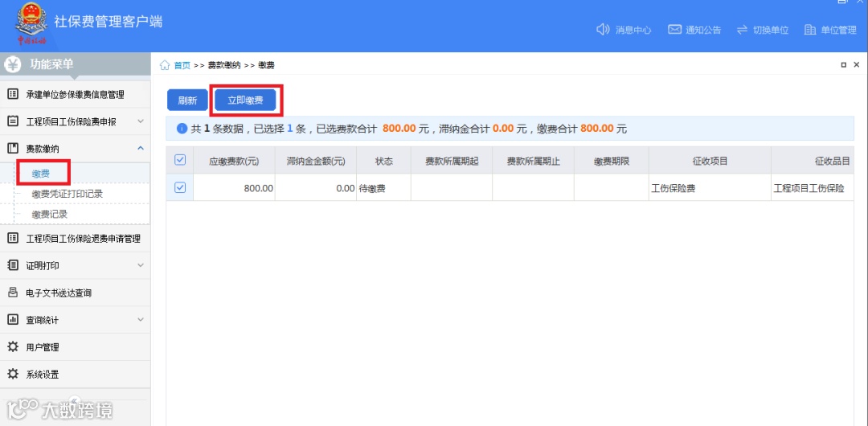Click the blue info icon in summary bar
Viewport: 868px width, 426px height.
[x=181, y=129]
